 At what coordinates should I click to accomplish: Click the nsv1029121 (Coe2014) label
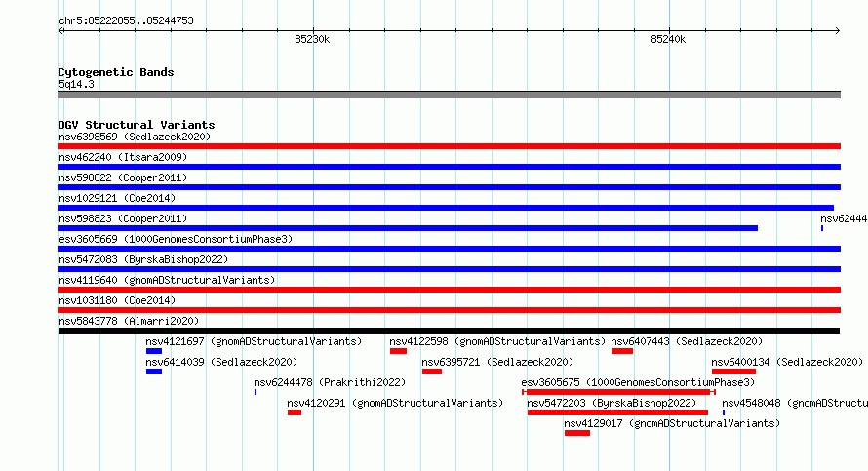coord(117,198)
